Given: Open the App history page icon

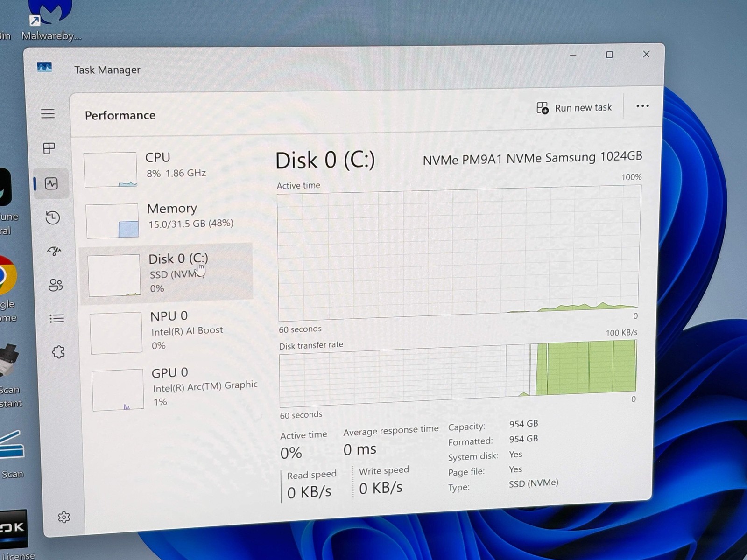Looking at the screenshot, I should coord(53,217).
